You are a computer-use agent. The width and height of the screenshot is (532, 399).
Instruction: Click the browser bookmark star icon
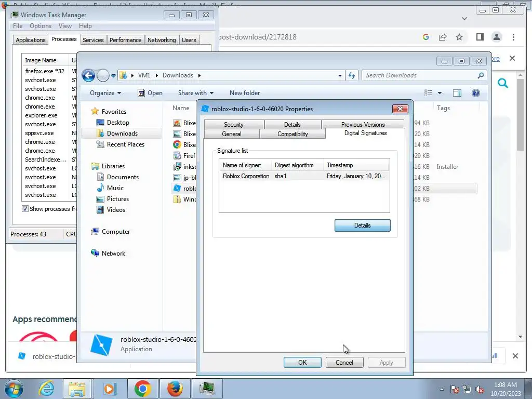coord(459,37)
